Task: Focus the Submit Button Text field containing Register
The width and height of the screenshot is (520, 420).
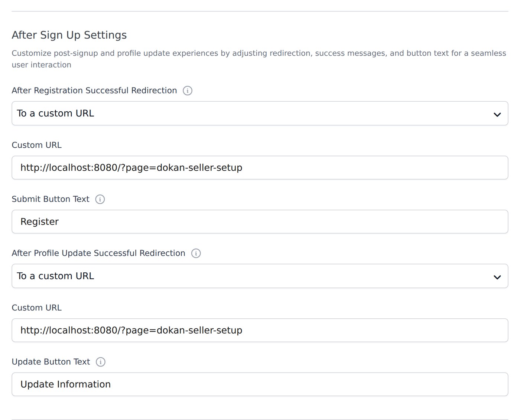Action: pyautogui.click(x=260, y=222)
